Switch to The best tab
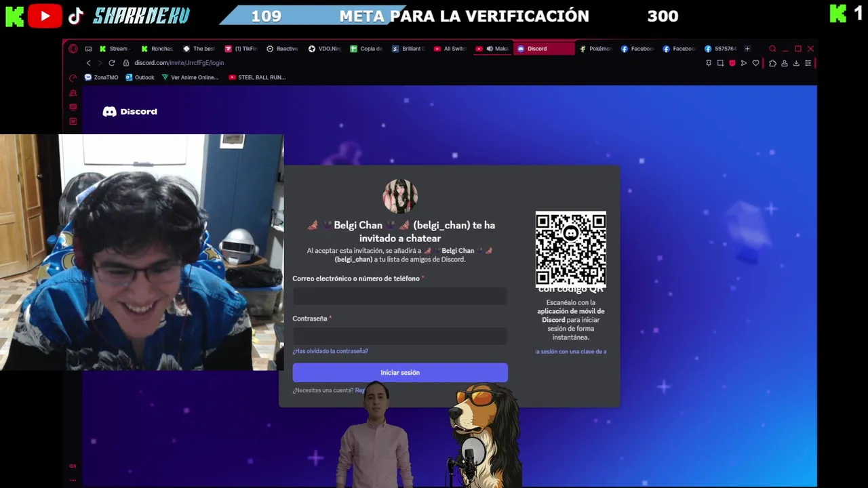The image size is (868, 488). [x=198, y=49]
